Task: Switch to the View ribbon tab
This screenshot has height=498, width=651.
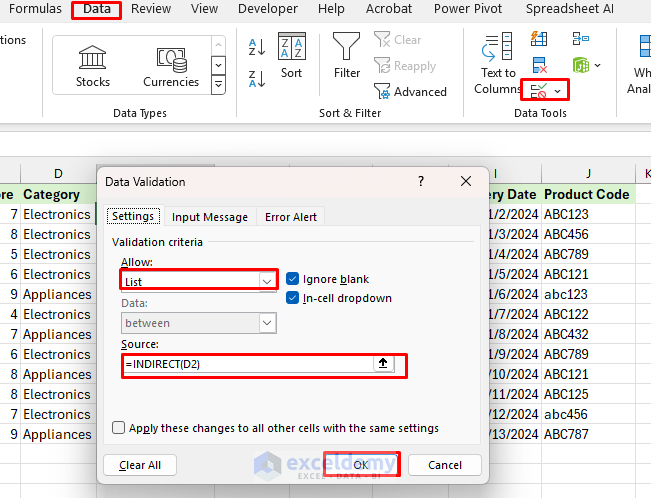Action: [204, 9]
